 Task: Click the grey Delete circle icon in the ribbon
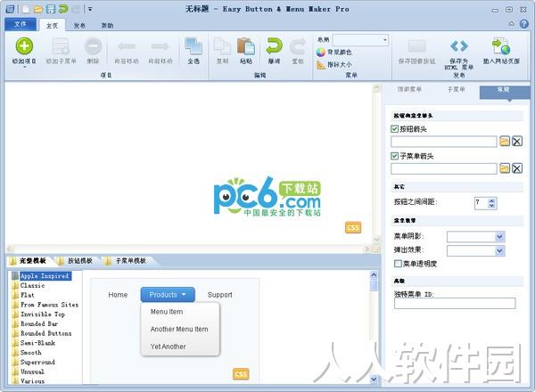[x=93, y=46]
